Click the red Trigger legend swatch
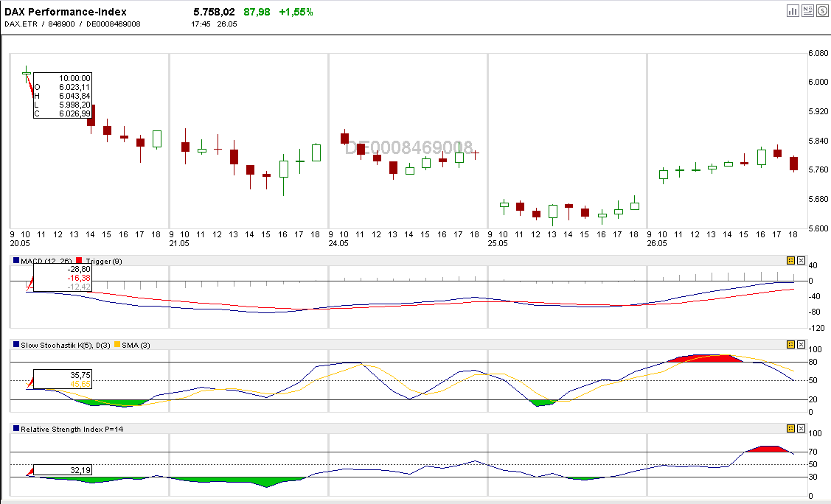 [x=79, y=260]
